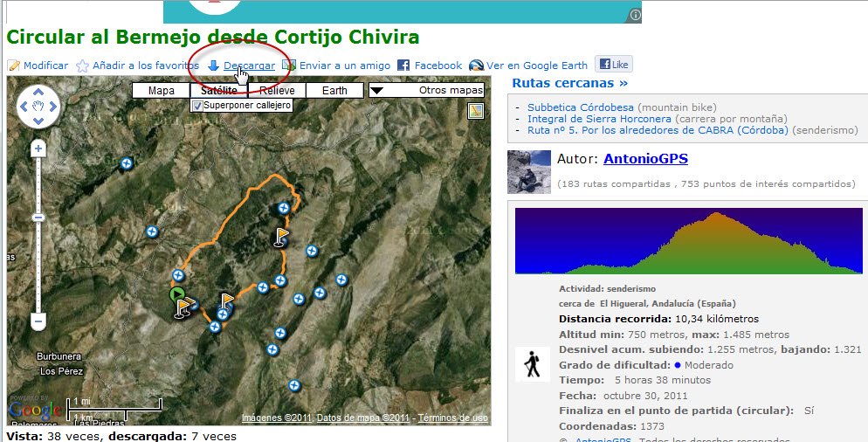The image size is (868, 442).
Task: Switch to Earth view
Action: click(335, 90)
